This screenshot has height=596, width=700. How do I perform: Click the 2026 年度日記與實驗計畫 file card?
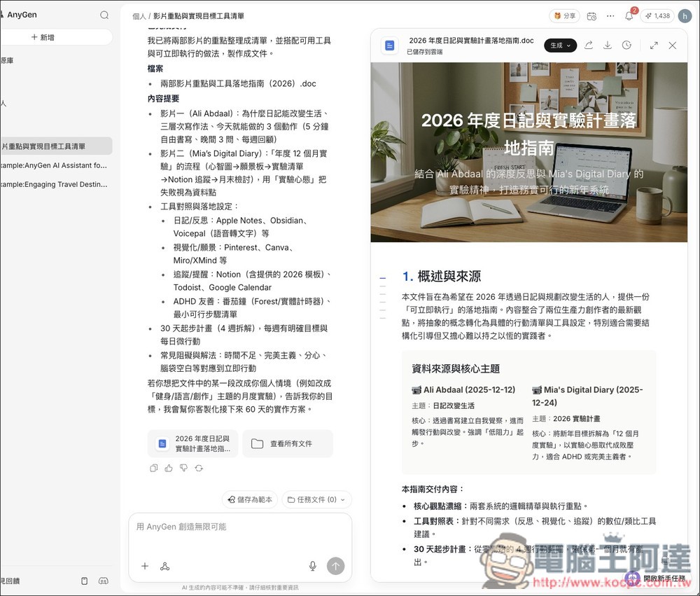(x=193, y=443)
